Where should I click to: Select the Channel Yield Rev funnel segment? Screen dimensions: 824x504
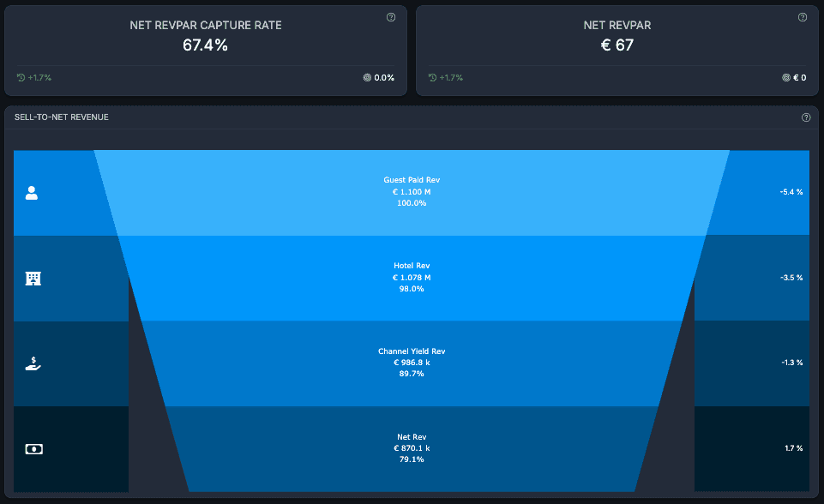[x=412, y=363]
